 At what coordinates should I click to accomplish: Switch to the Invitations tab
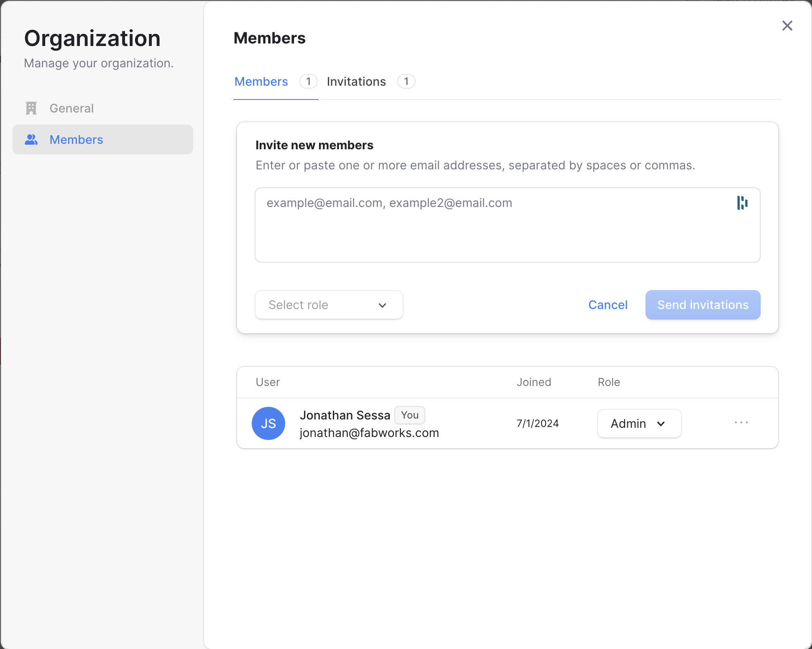[x=356, y=82]
